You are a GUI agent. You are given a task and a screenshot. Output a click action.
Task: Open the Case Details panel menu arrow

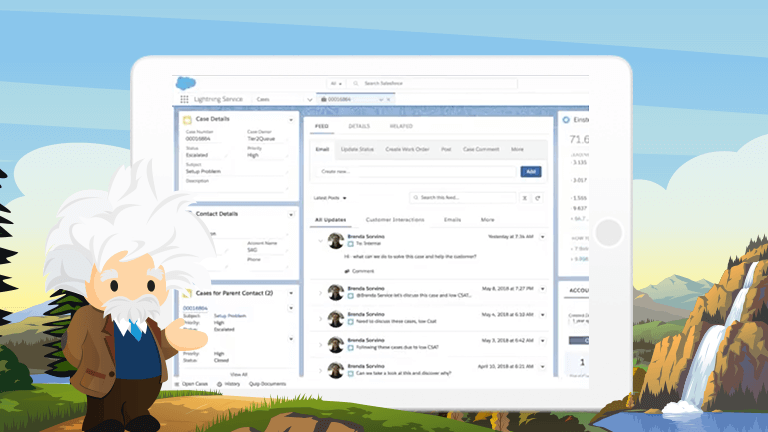[x=291, y=120]
